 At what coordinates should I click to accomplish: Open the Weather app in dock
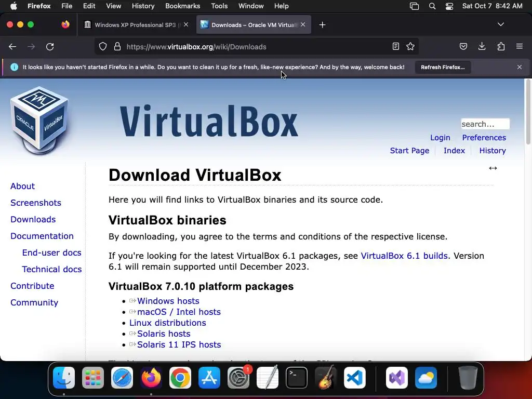[x=426, y=378]
